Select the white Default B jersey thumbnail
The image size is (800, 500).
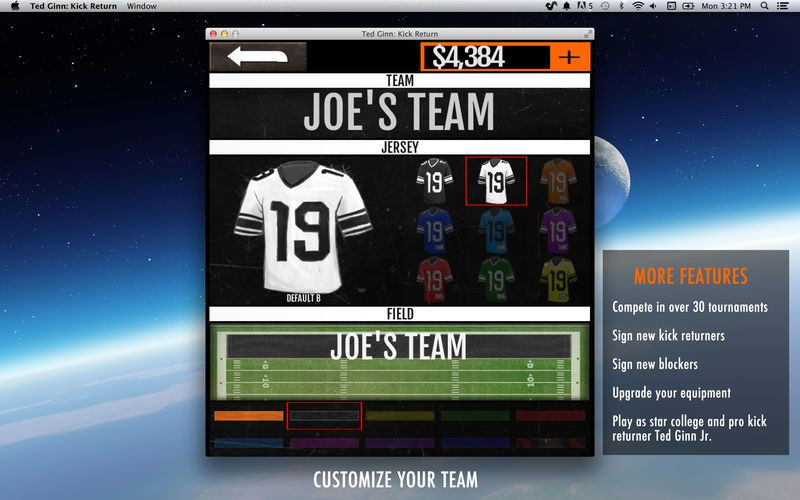click(496, 181)
